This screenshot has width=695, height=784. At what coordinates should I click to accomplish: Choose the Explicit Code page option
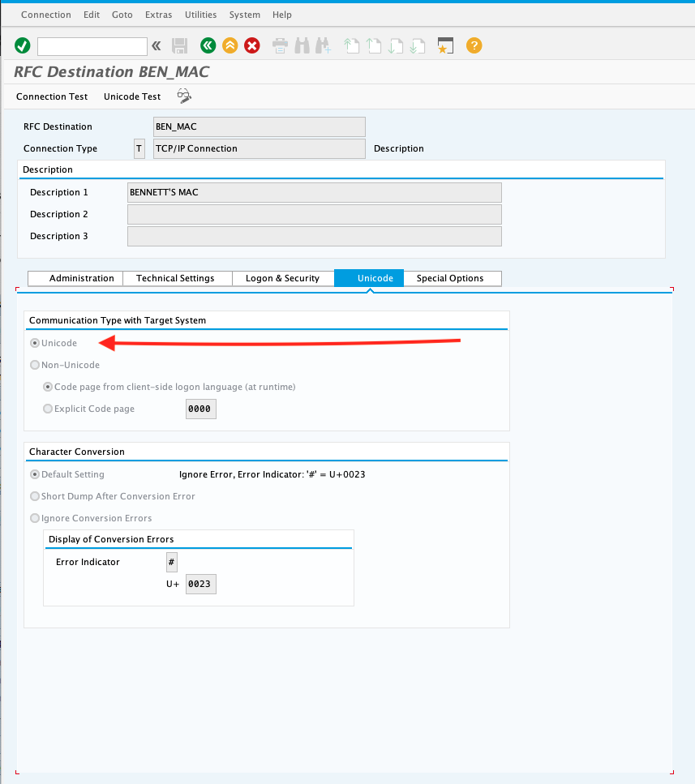[48, 409]
